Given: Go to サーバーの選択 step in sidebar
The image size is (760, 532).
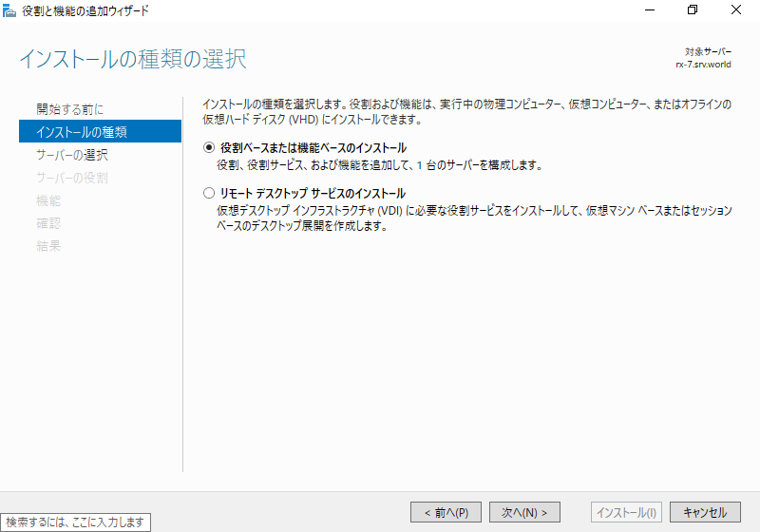Looking at the screenshot, I should coord(72,155).
